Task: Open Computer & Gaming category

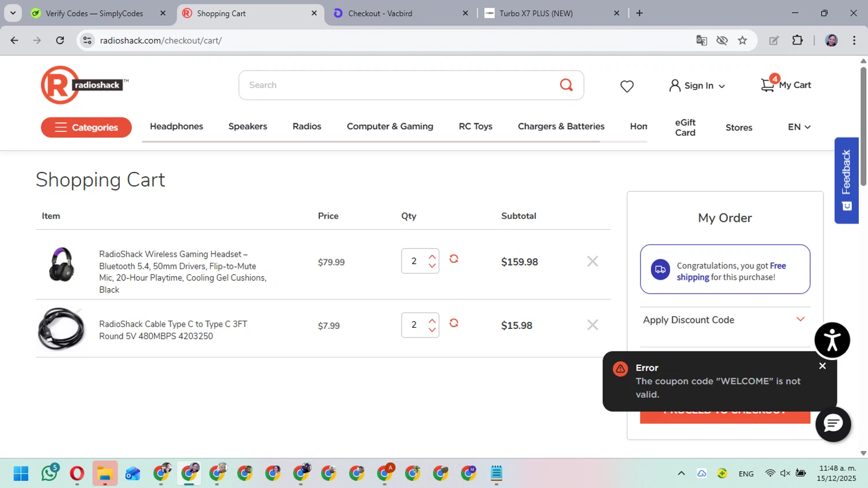Action: [x=390, y=126]
